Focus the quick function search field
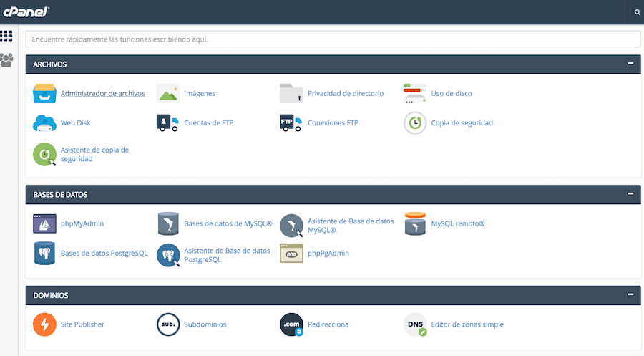Screen dimensions: 644x356 [x=333, y=39]
